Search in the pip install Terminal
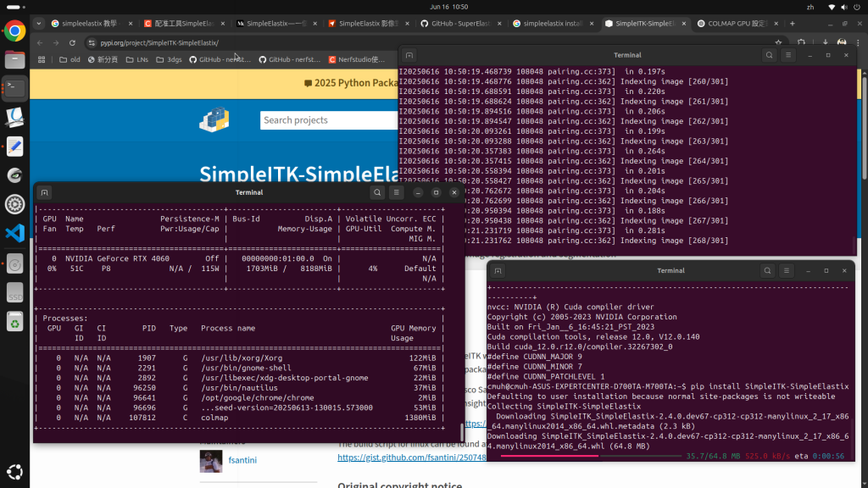The width and height of the screenshot is (868, 488). click(x=767, y=270)
